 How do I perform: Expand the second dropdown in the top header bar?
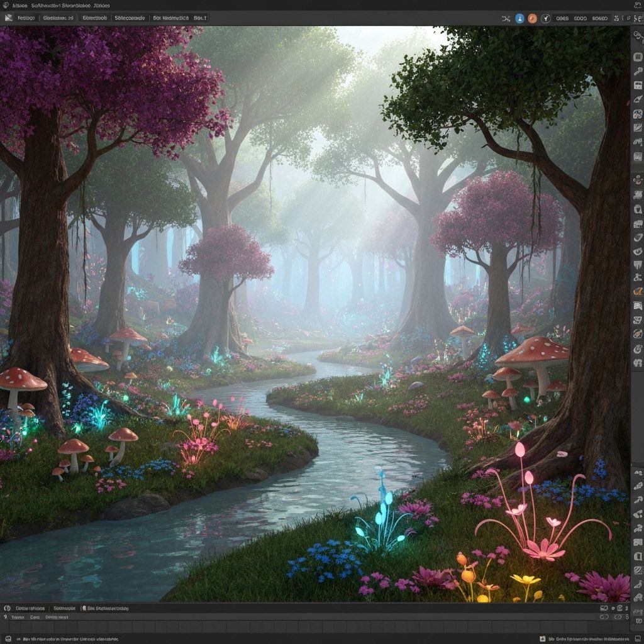58,18
